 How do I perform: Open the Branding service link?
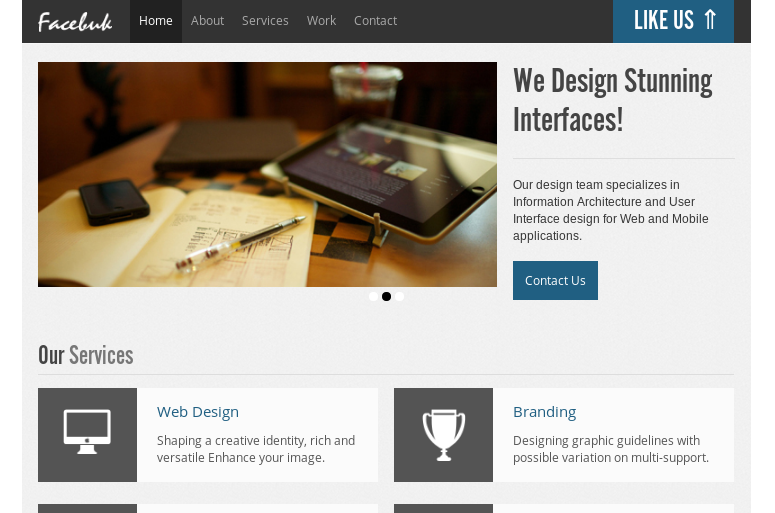pyautogui.click(x=545, y=412)
